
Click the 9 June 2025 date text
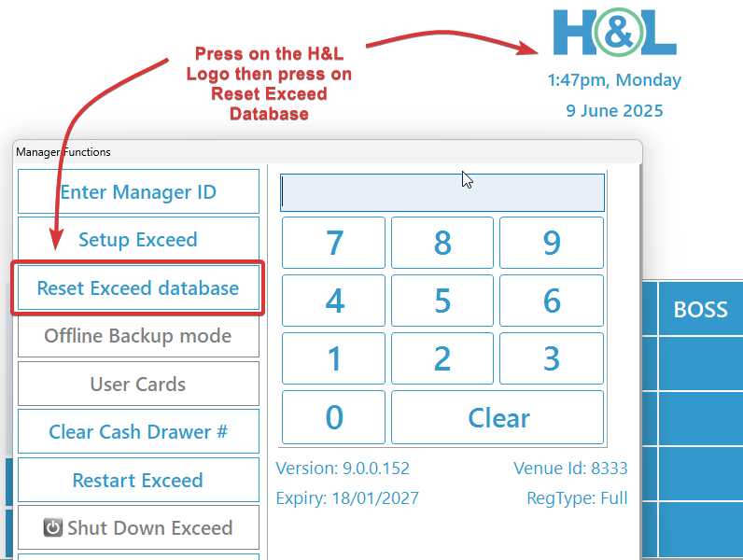click(614, 111)
